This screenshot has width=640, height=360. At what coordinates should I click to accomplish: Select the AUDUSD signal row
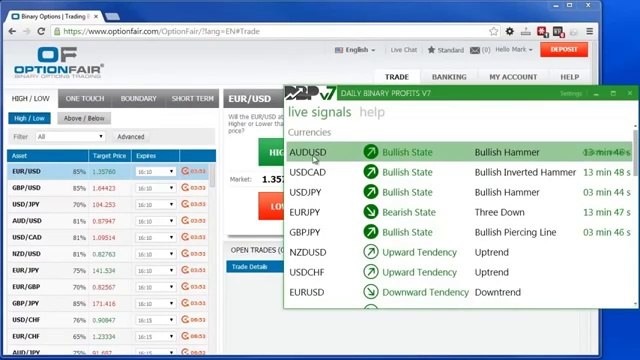pos(460,152)
